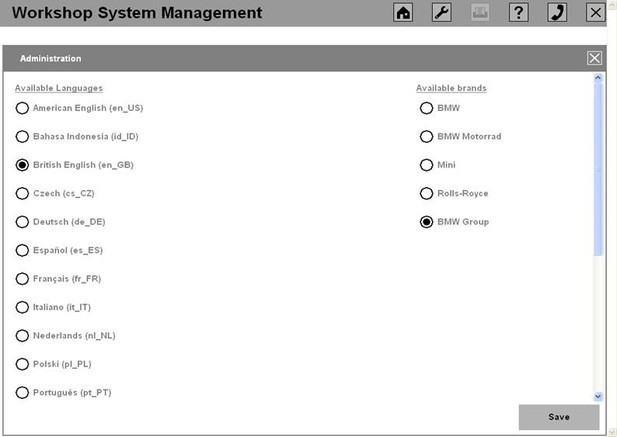The height and width of the screenshot is (437, 617).
Task: Click the Save button
Action: click(559, 417)
